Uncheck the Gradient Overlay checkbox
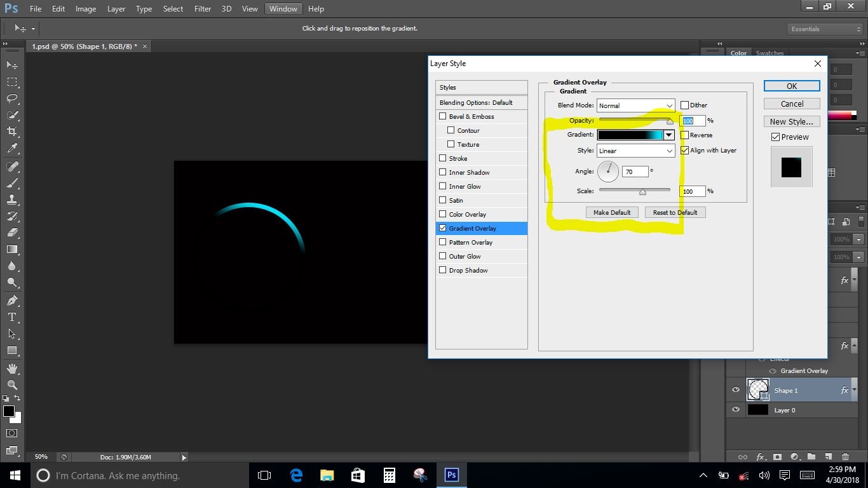 pyautogui.click(x=443, y=228)
